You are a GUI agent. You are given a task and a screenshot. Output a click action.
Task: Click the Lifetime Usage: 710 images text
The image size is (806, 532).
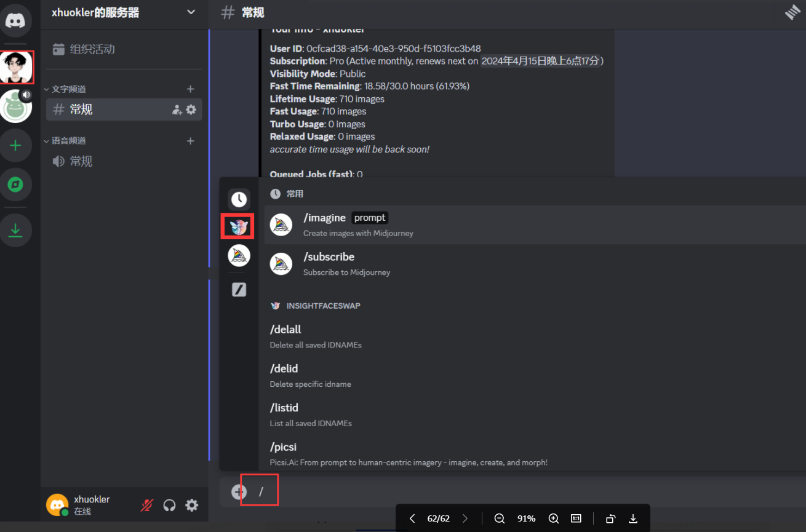coord(327,99)
